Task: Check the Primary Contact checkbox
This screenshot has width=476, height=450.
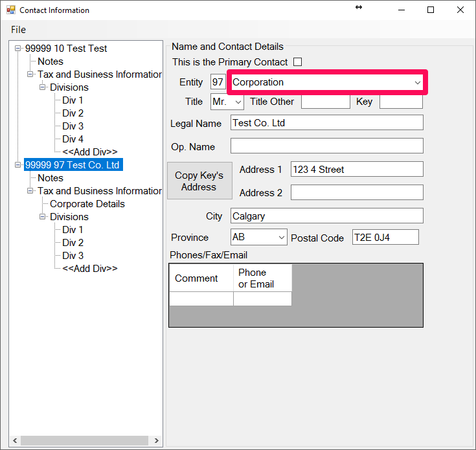Action: click(298, 62)
